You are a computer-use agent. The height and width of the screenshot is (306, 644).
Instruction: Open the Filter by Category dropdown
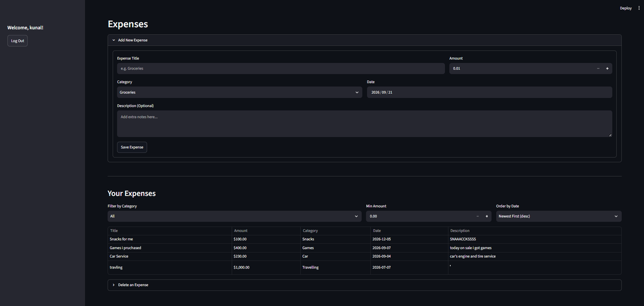235,216
